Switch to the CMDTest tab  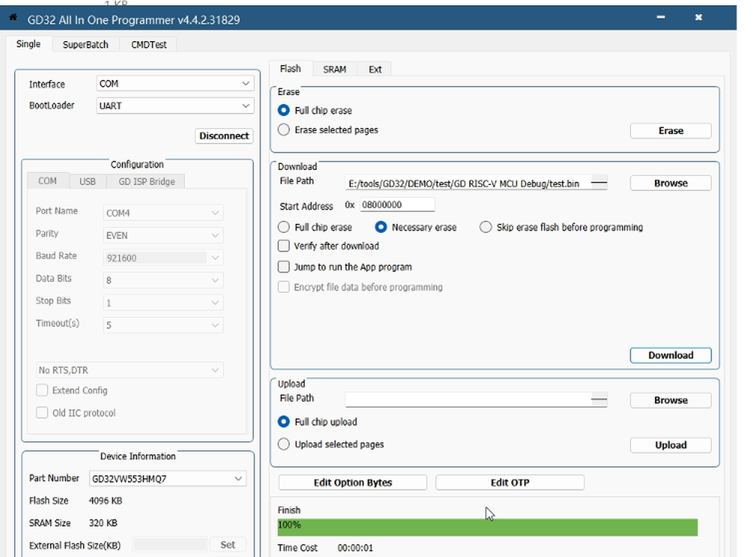pos(148,45)
